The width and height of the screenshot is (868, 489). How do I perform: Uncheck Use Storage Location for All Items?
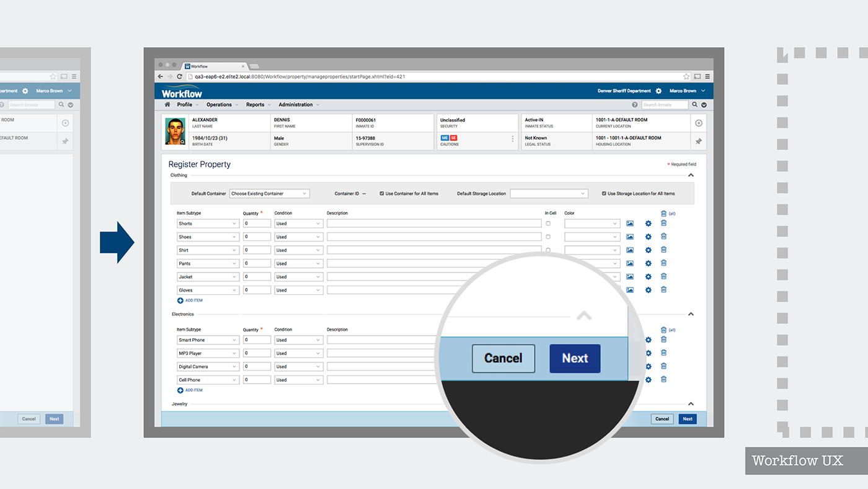coord(604,194)
